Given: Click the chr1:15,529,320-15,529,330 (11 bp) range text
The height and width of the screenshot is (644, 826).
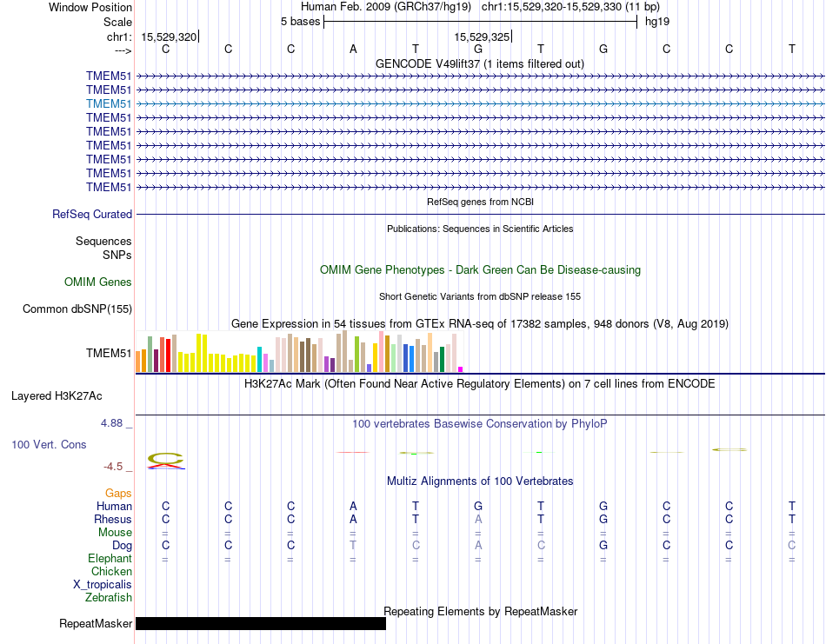Looking at the screenshot, I should (x=570, y=7).
